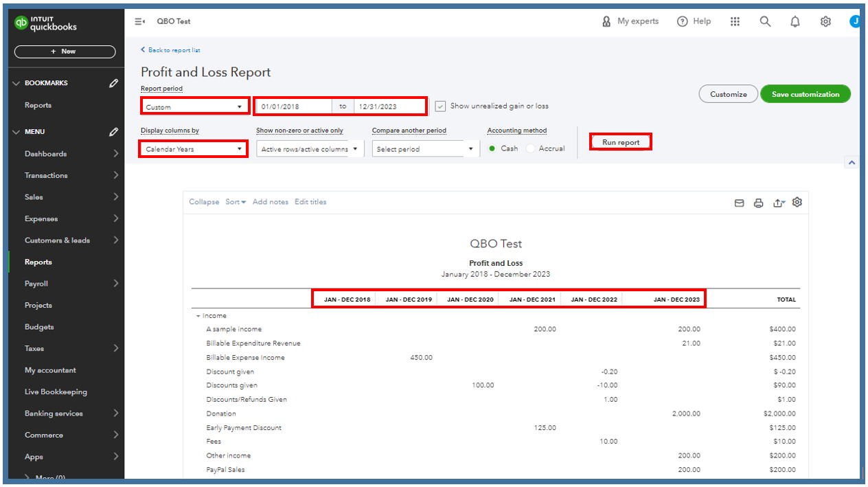Image resolution: width=868 pixels, height=487 pixels.
Task: Open My accountant in sidebar
Action: [50, 370]
